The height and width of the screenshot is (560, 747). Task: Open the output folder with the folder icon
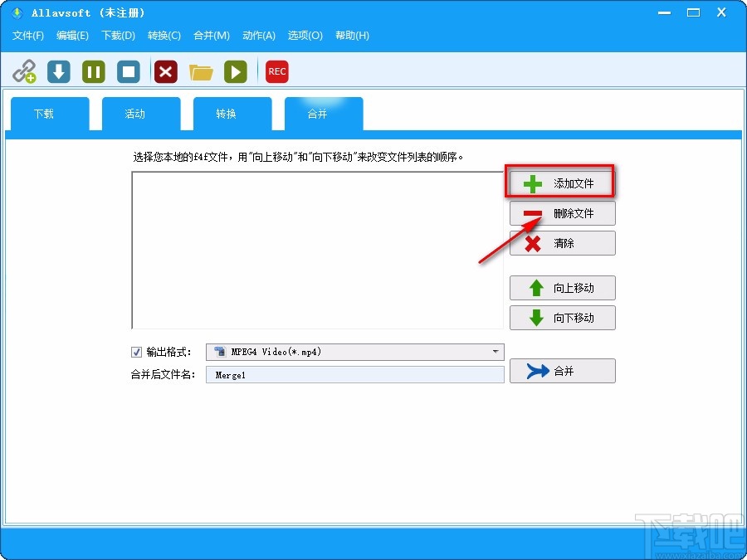(201, 72)
